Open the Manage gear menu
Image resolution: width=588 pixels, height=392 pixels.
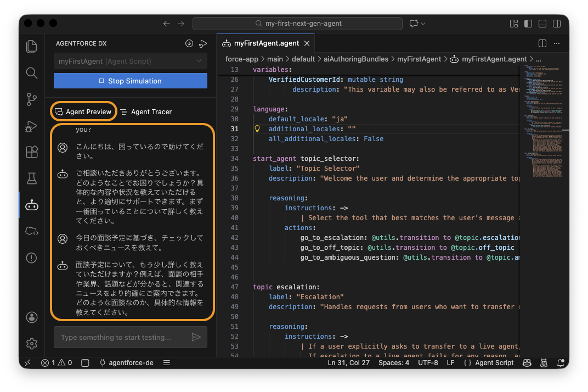point(31,344)
